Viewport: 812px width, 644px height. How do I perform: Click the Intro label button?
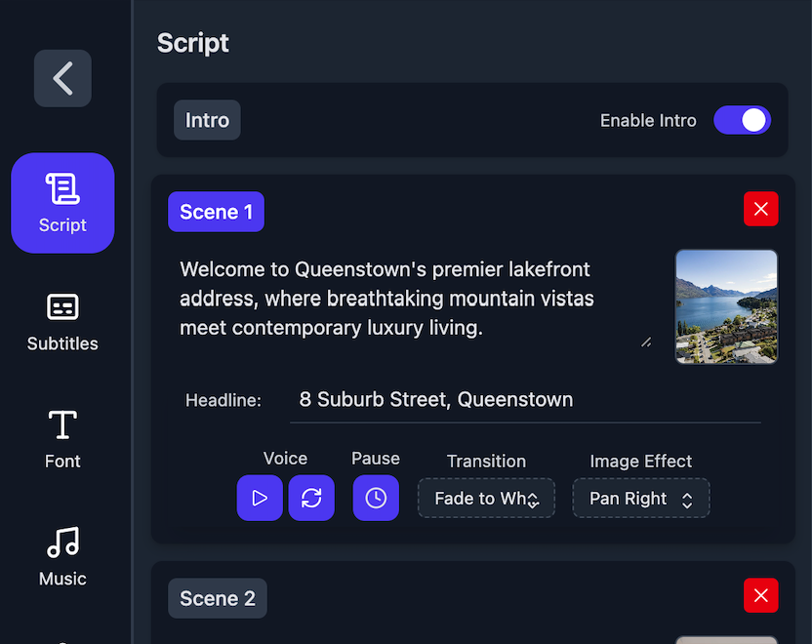pyautogui.click(x=207, y=120)
